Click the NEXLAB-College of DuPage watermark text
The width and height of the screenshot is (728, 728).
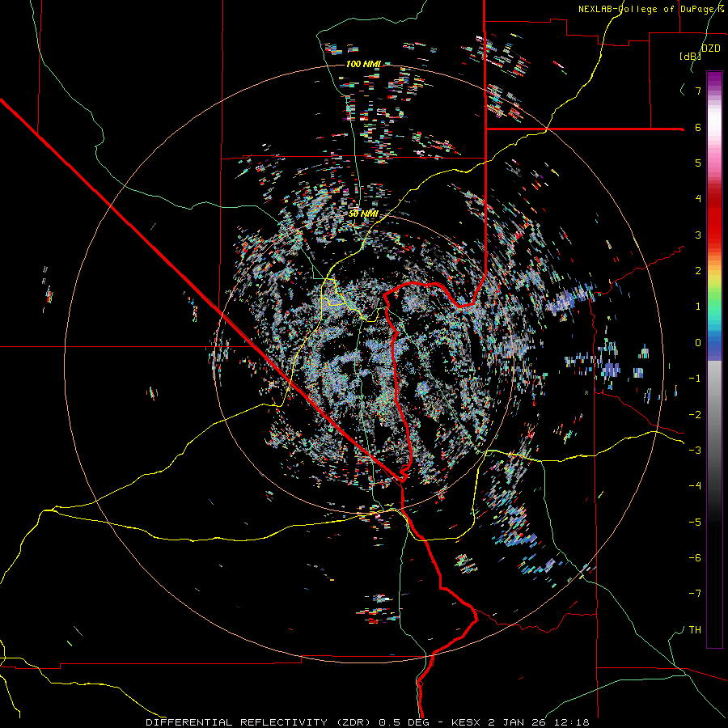tap(651, 9)
